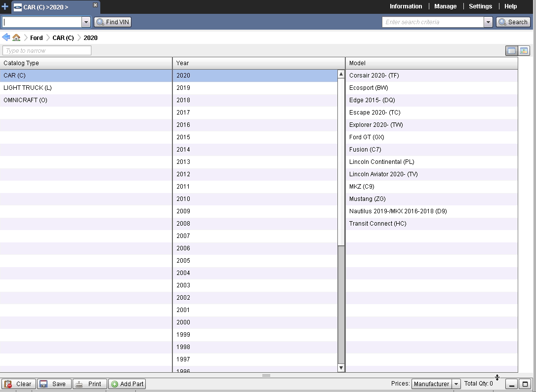536x392 pixels.
Task: Select Mustang (ZG) from Model list
Action: click(x=367, y=199)
